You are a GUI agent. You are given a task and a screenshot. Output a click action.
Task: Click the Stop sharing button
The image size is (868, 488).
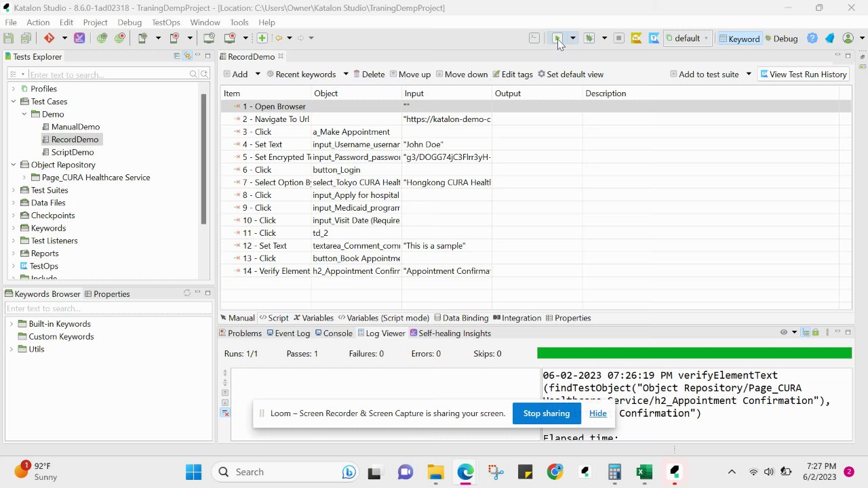point(547,413)
